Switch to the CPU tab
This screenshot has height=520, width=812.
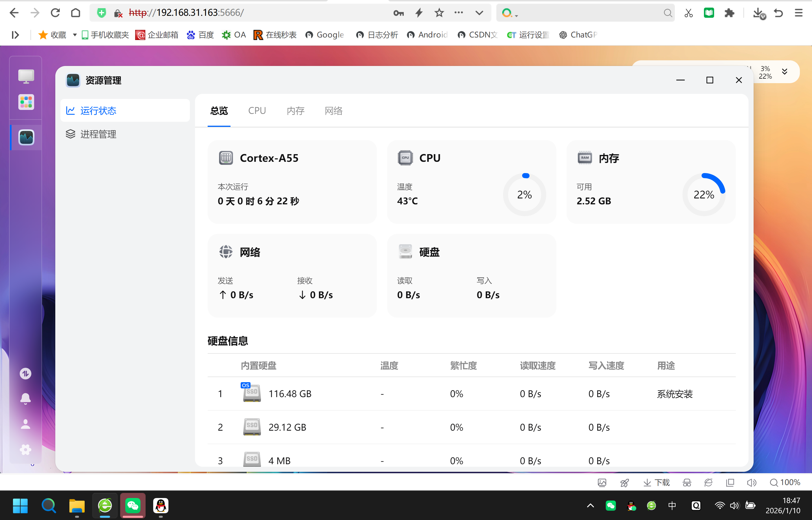(x=257, y=111)
